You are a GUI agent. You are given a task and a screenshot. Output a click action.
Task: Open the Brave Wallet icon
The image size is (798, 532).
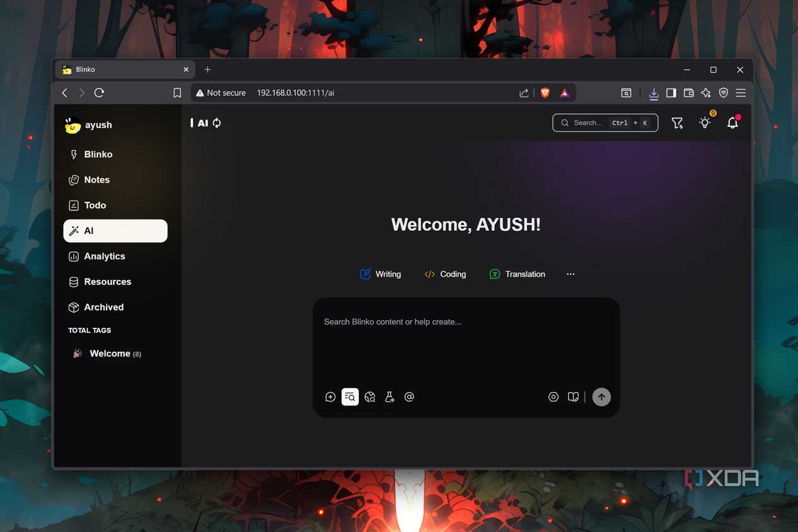pos(688,93)
